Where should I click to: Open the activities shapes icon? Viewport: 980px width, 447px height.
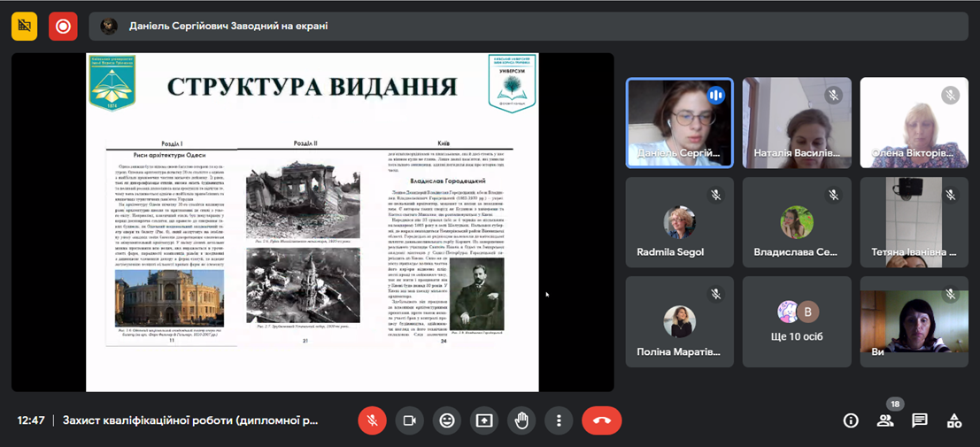[x=954, y=420]
